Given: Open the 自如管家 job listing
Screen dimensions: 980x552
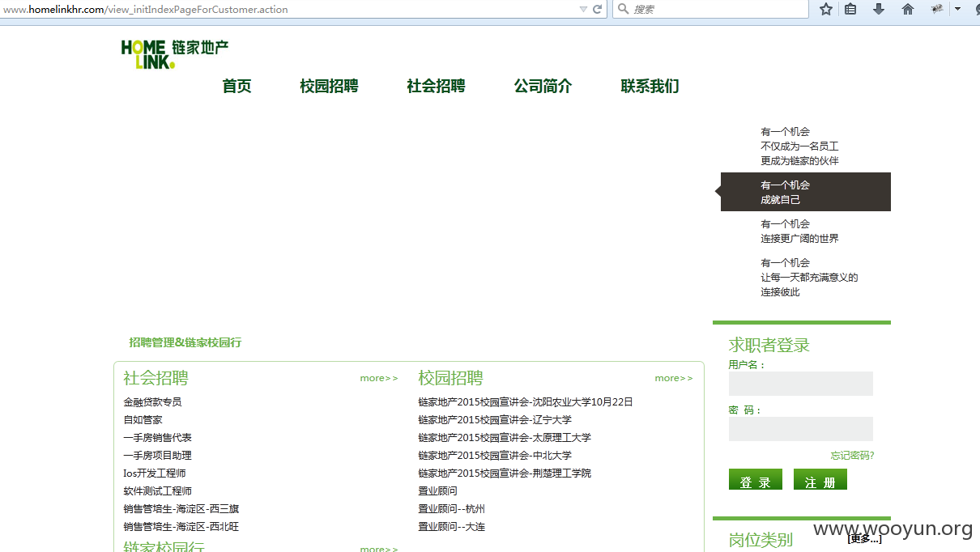Looking at the screenshot, I should pyautogui.click(x=143, y=420).
